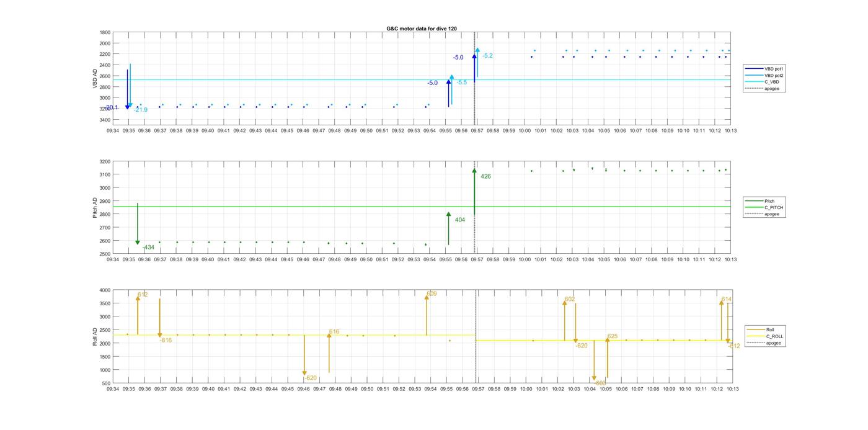Click the '500' tick on the Roll axis

(106, 383)
